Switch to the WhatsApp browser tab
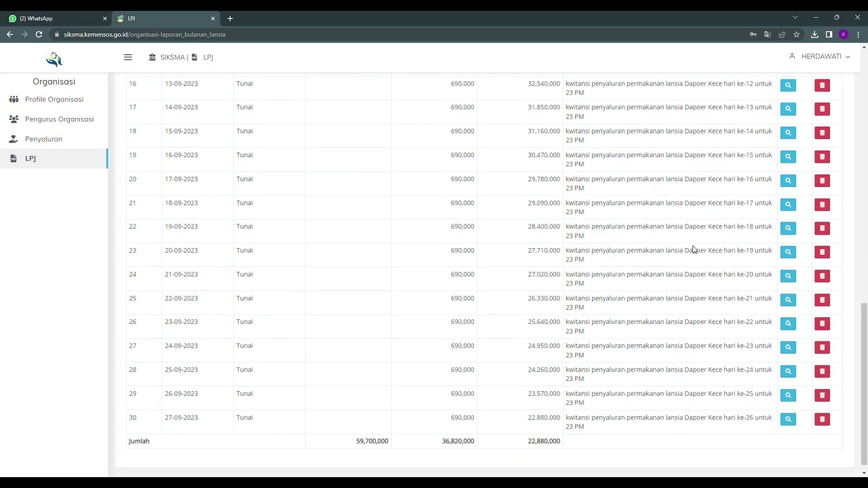Screen dimensions: 868x488 (56, 18)
